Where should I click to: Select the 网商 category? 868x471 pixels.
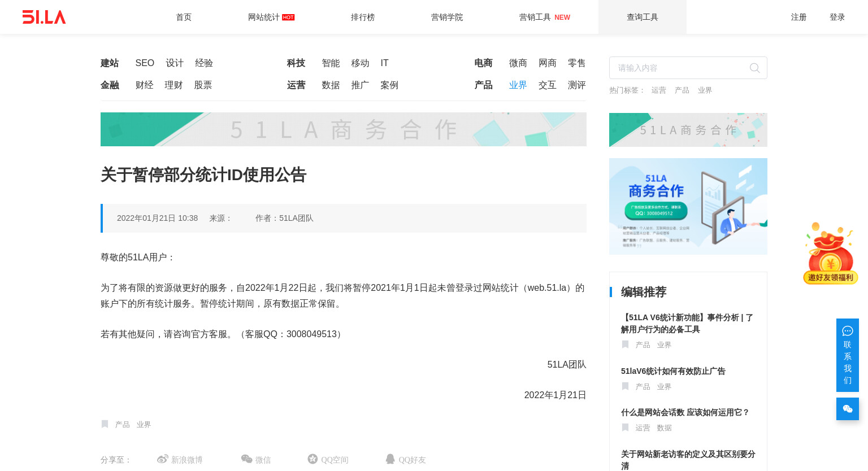point(548,63)
